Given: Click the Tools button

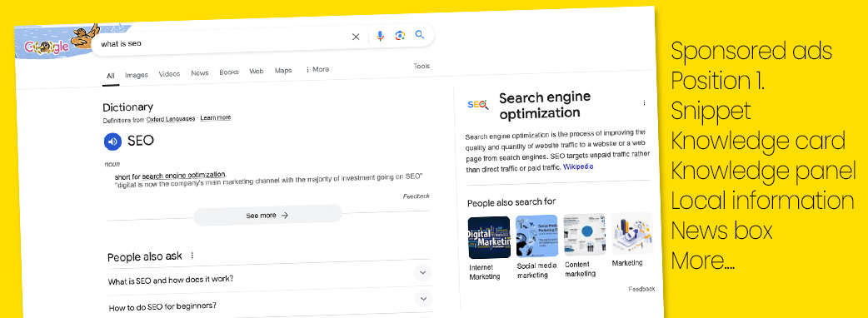Looking at the screenshot, I should tap(422, 66).
